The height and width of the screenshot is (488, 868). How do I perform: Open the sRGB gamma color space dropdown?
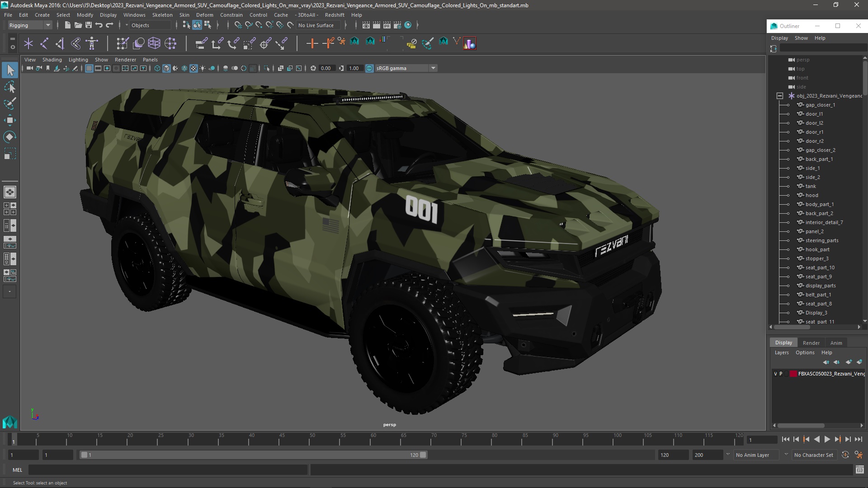tap(406, 68)
